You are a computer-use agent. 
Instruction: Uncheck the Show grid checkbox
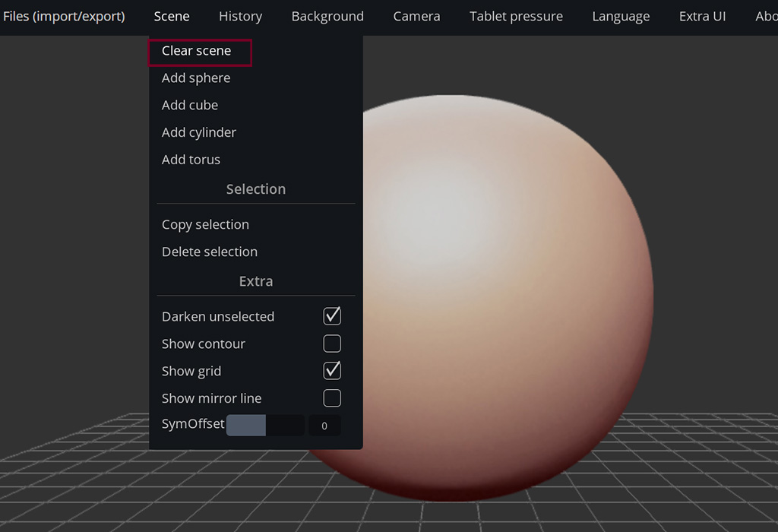pyautogui.click(x=332, y=371)
